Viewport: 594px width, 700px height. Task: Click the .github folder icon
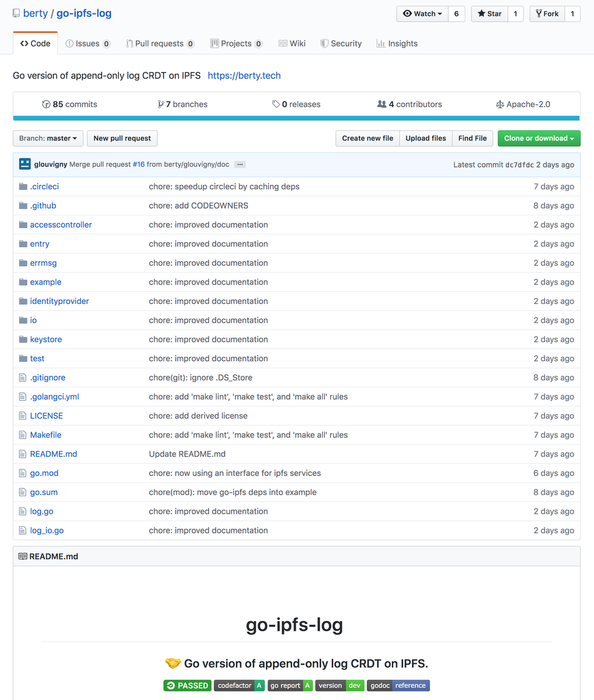click(x=23, y=206)
